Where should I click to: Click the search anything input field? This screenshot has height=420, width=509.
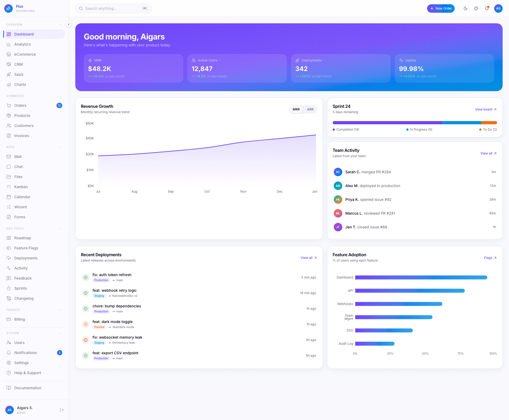(113, 8)
